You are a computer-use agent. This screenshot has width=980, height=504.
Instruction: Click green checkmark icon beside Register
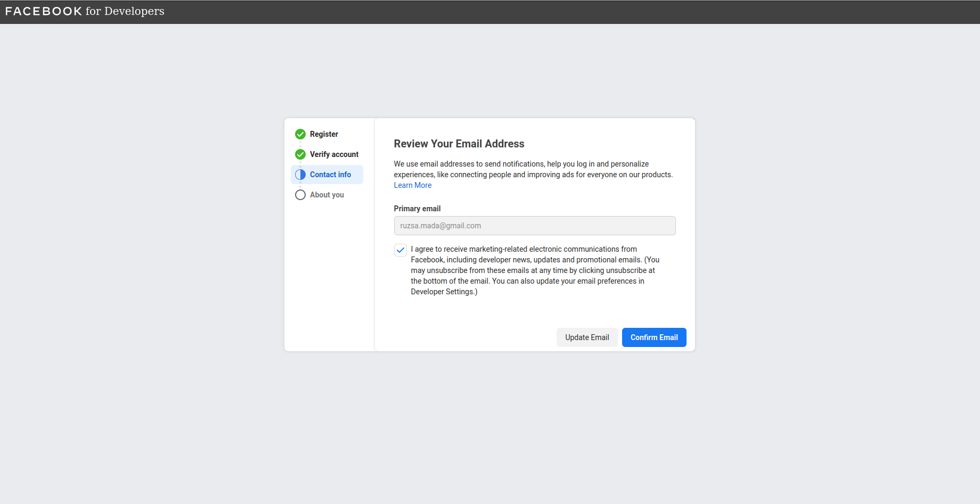tap(300, 134)
